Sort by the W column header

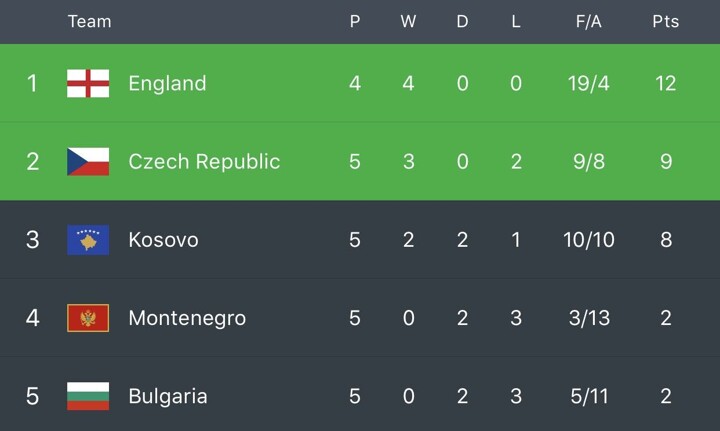pos(408,21)
